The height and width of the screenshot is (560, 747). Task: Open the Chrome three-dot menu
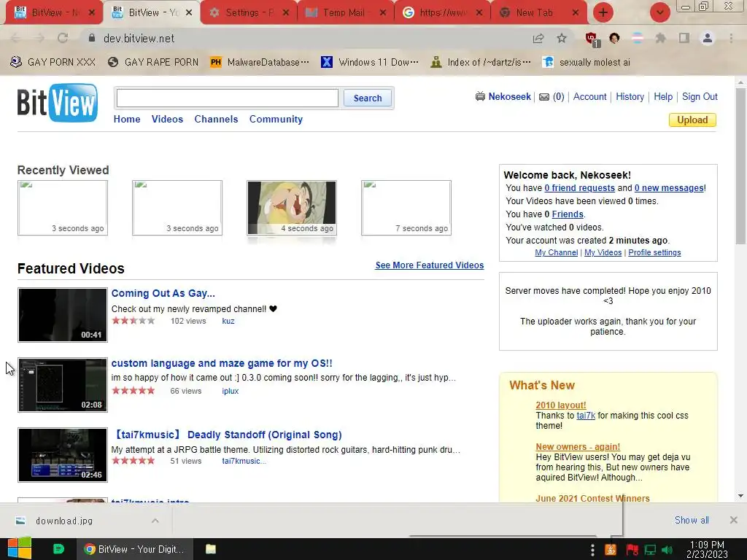(731, 38)
